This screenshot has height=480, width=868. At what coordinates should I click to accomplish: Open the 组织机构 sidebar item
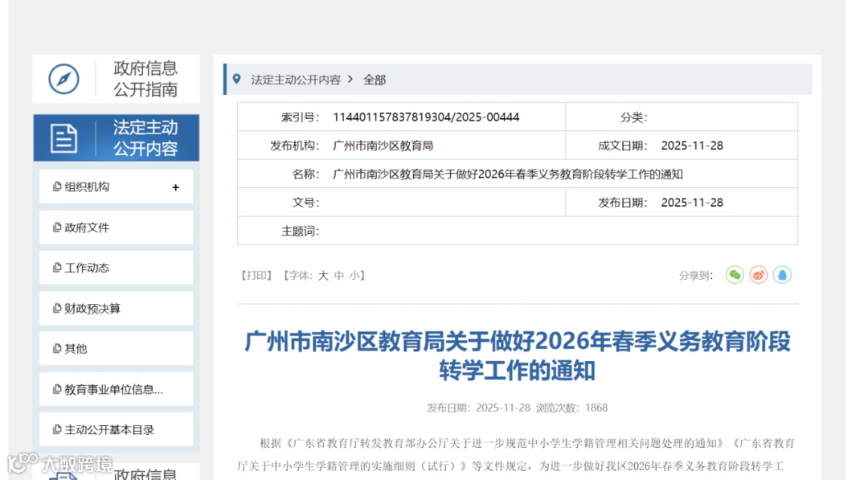pos(117,187)
